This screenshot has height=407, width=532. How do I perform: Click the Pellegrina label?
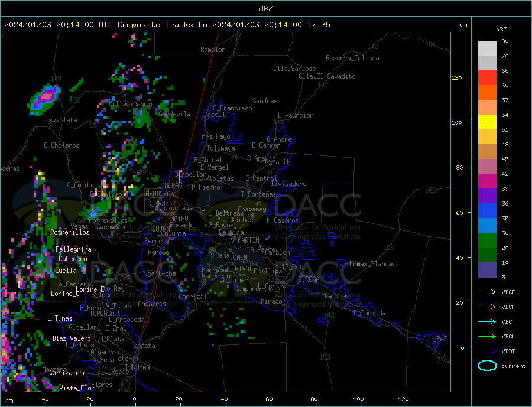[73, 249]
